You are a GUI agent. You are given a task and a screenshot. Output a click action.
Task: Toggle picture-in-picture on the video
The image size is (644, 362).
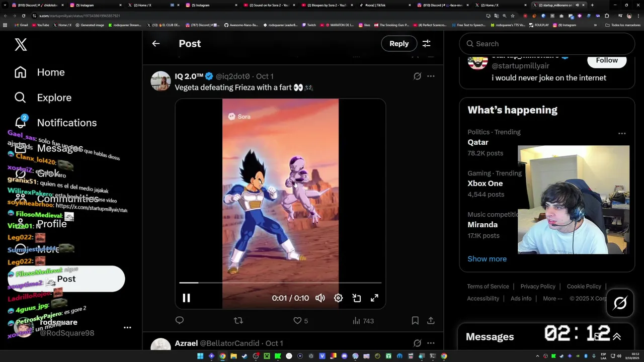click(x=356, y=298)
